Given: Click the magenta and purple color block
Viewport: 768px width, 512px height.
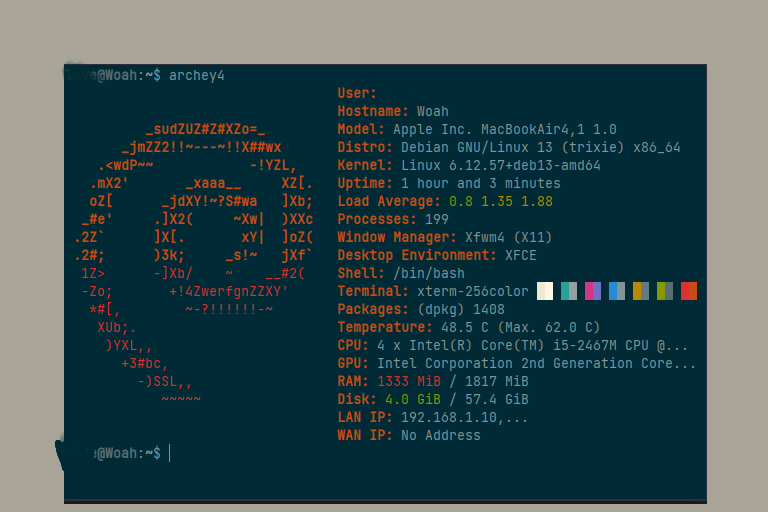Looking at the screenshot, I should pyautogui.click(x=593, y=291).
